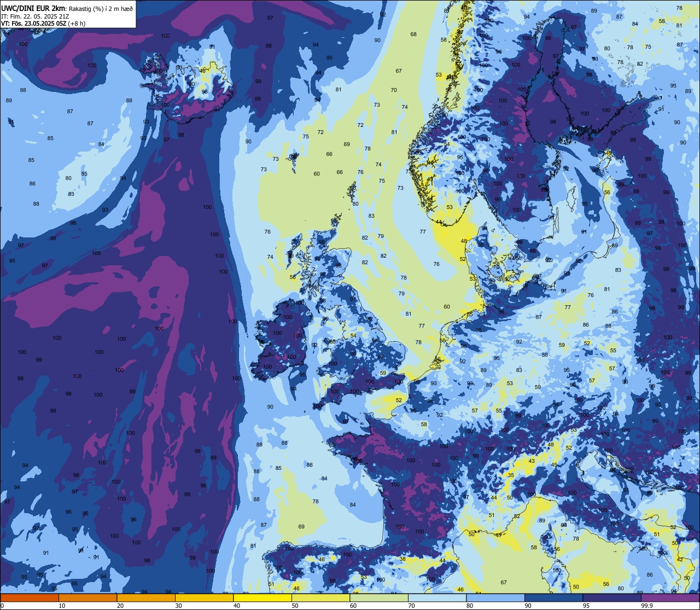Click the humidity value "70" on the map
700x610 pixels.
(394, 90)
